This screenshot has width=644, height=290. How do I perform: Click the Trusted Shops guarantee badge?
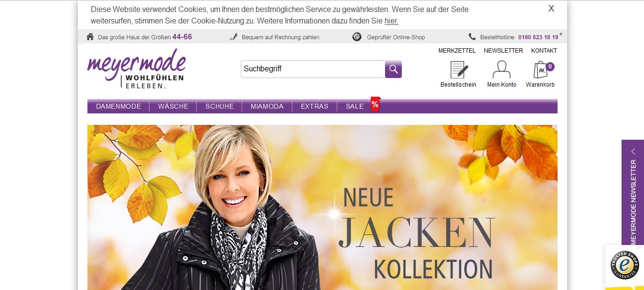(625, 265)
